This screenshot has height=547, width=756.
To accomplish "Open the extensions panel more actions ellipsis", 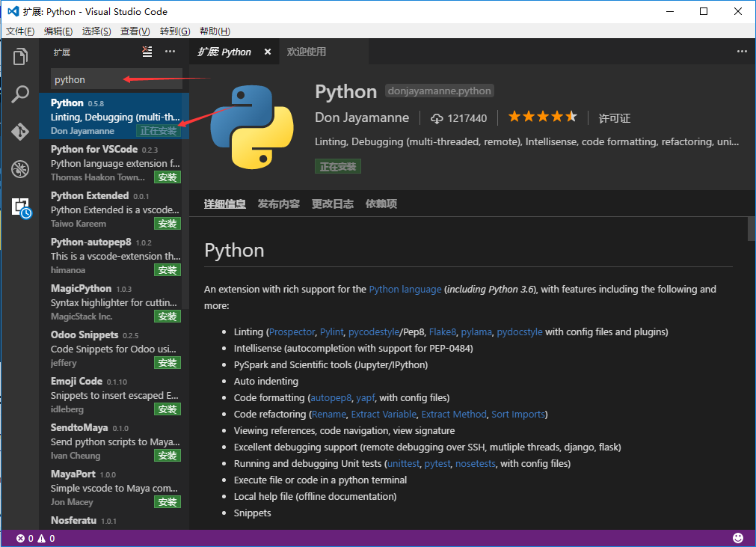I will (x=170, y=52).
